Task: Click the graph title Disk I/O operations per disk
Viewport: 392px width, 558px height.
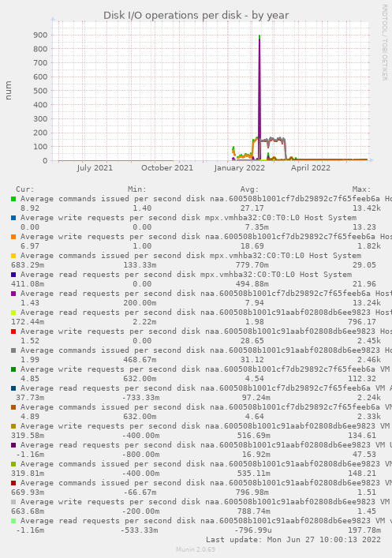Action: pyautogui.click(x=196, y=15)
